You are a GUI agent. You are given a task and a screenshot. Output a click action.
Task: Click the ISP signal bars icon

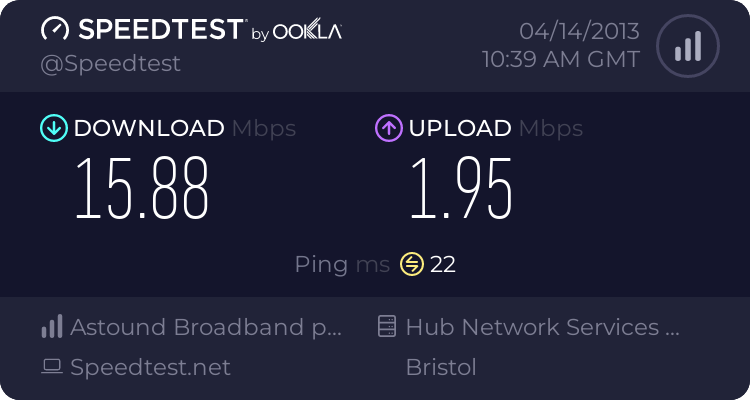[x=52, y=327]
